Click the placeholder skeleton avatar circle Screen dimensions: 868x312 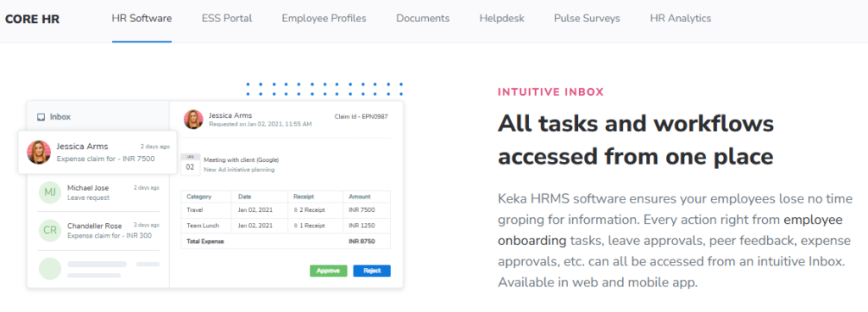click(50, 268)
